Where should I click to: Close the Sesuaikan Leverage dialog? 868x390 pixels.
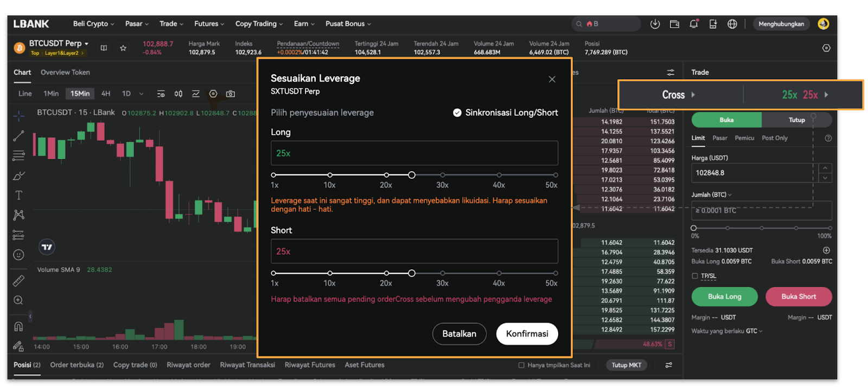click(552, 79)
